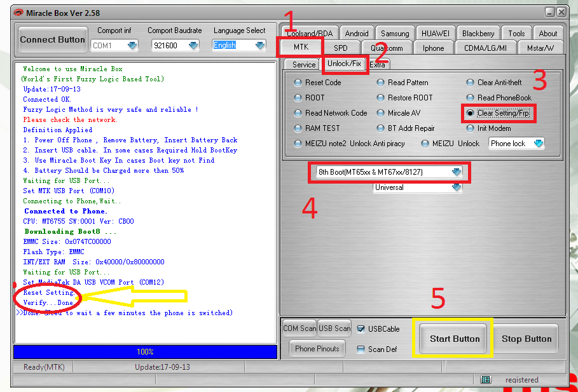
Task: Expand the 8th Boot(MT65xx & MT67xx/8127) dropdown
Action: [x=389, y=172]
